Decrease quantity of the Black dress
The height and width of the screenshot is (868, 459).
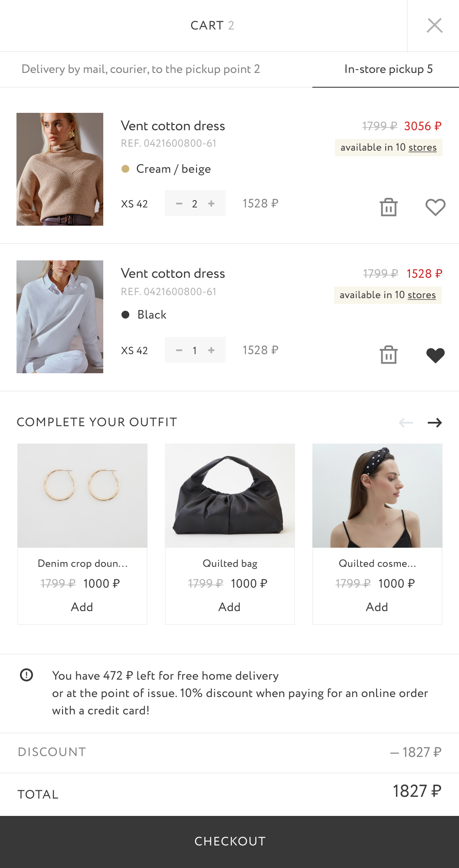pyautogui.click(x=179, y=350)
